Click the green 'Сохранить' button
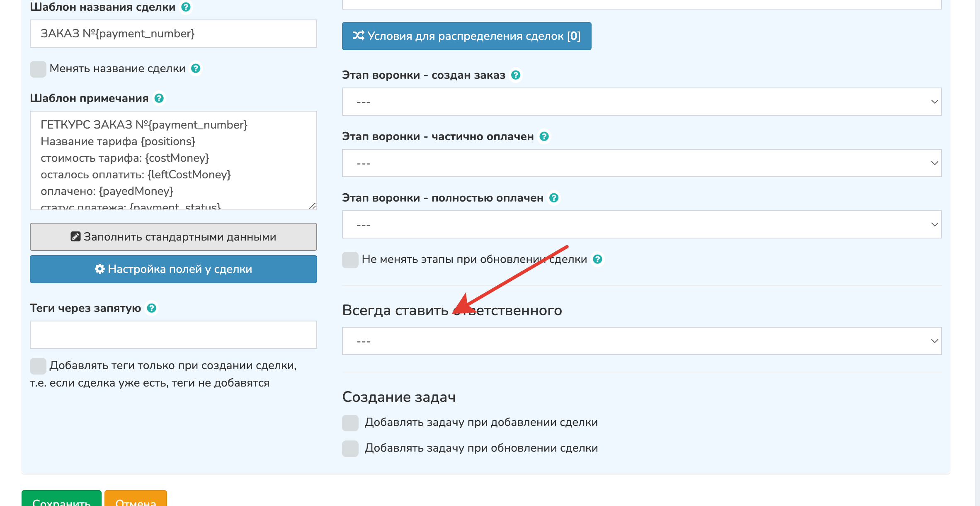This screenshot has height=506, width=980. [x=61, y=499]
